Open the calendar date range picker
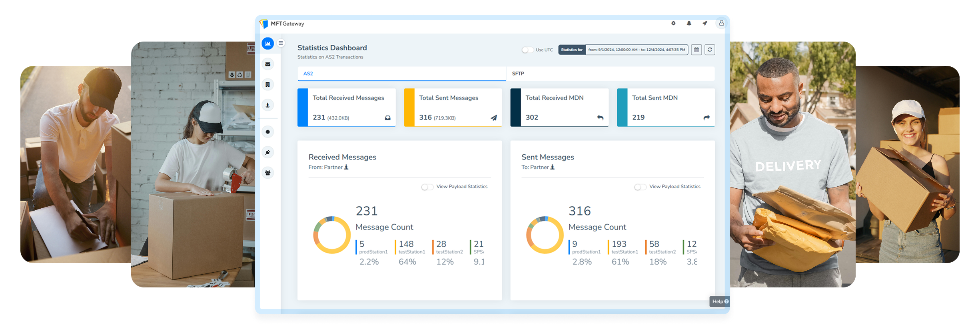980x329 pixels. [697, 50]
